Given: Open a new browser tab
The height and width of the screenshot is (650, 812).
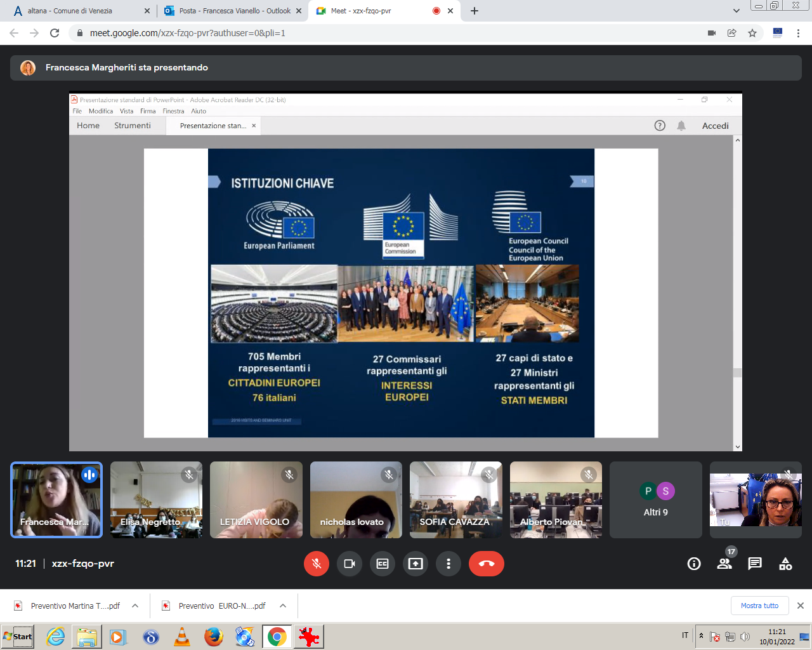Looking at the screenshot, I should tap(475, 11).
